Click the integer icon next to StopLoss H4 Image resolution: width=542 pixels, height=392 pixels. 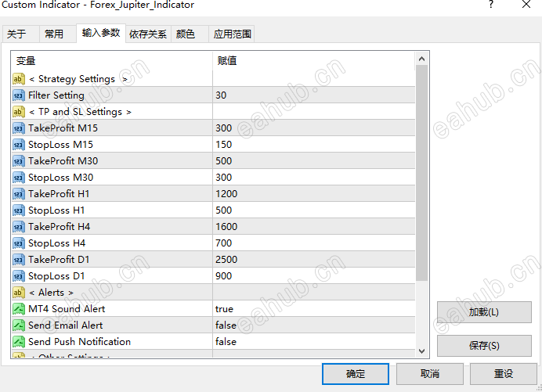point(19,243)
